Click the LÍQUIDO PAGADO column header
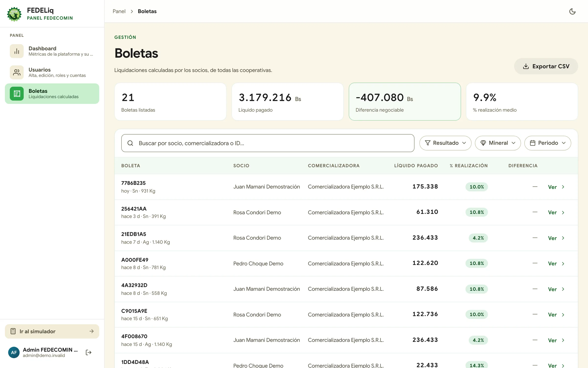 [416, 166]
